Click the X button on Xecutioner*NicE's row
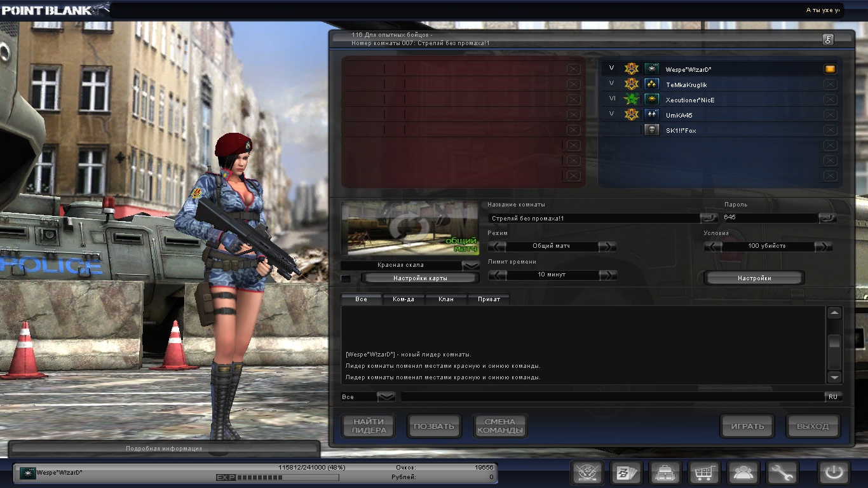The width and height of the screenshot is (868, 488). pos(830,99)
